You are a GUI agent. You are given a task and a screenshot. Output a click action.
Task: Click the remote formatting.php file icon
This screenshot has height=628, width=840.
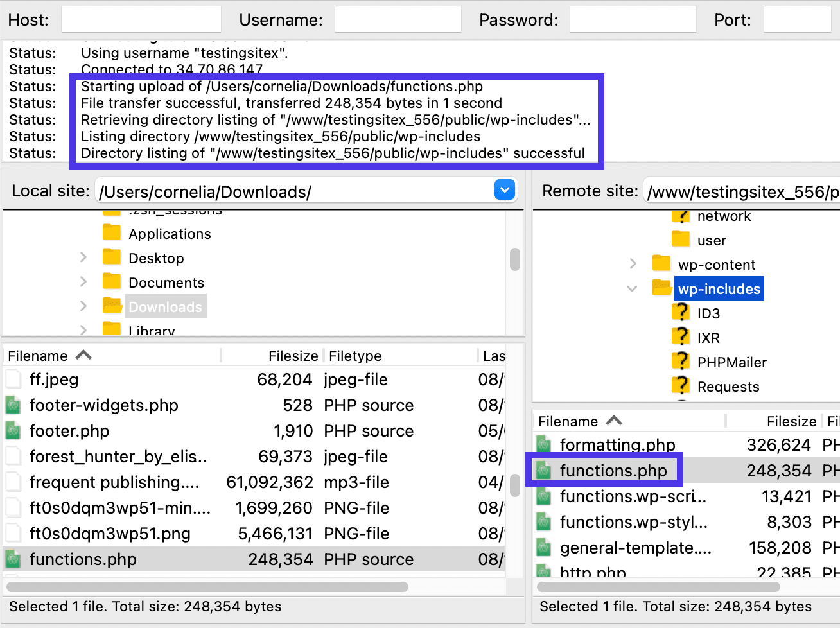[x=543, y=444]
